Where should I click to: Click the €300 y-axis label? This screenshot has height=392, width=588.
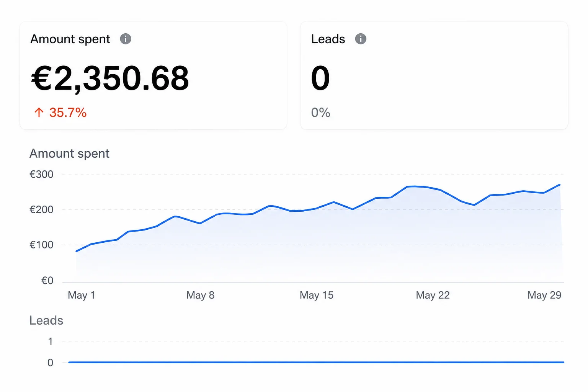tap(42, 175)
